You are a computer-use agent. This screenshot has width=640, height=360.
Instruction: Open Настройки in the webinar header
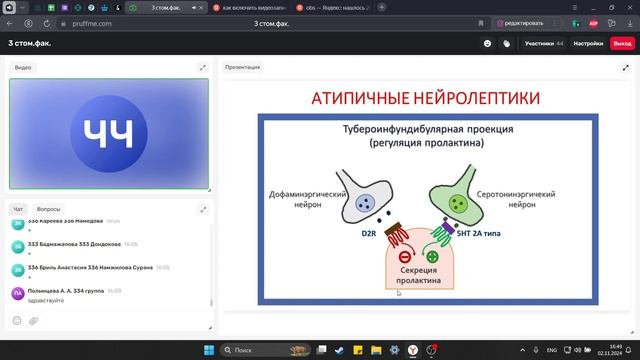[x=588, y=44]
